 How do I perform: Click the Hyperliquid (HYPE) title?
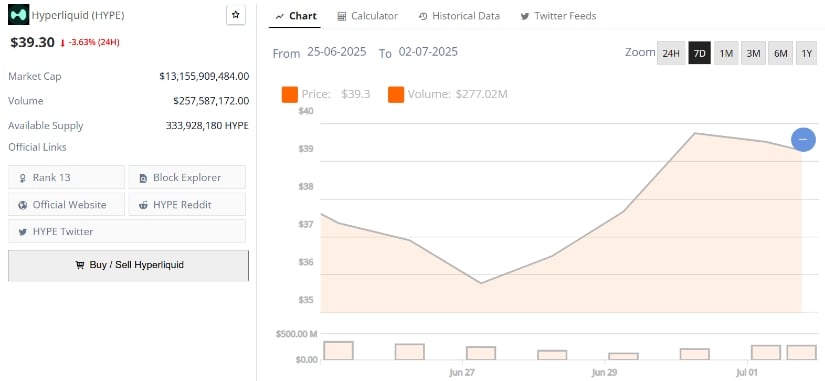[78, 15]
